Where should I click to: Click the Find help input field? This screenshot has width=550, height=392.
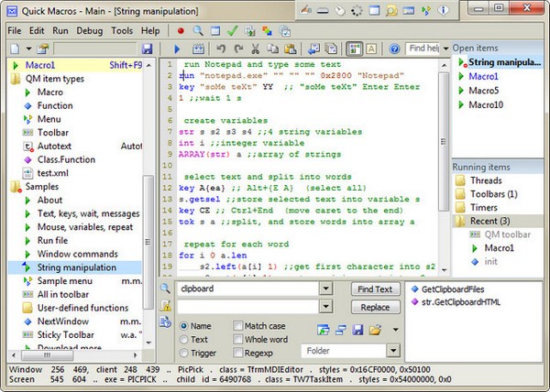(423, 49)
